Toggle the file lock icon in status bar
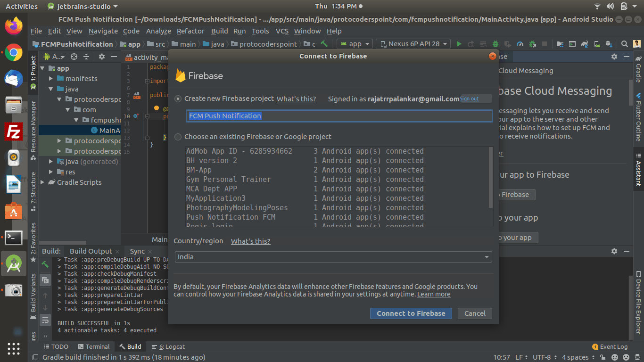 point(603,357)
